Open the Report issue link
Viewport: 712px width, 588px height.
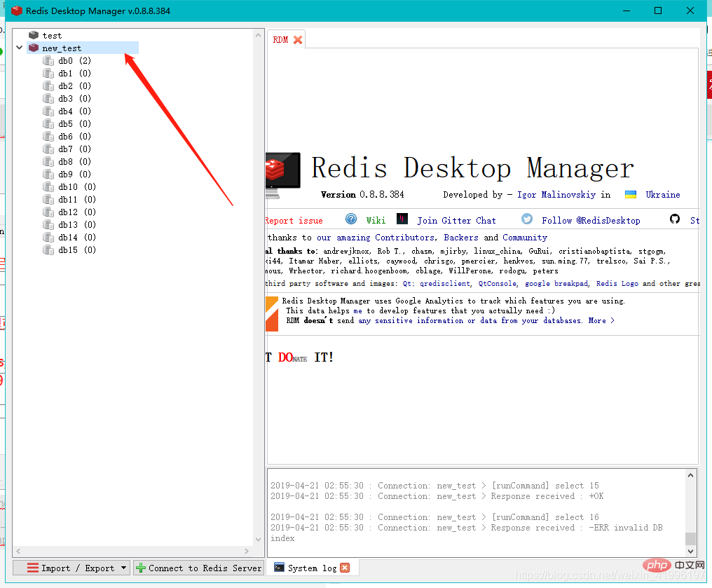[x=294, y=221]
